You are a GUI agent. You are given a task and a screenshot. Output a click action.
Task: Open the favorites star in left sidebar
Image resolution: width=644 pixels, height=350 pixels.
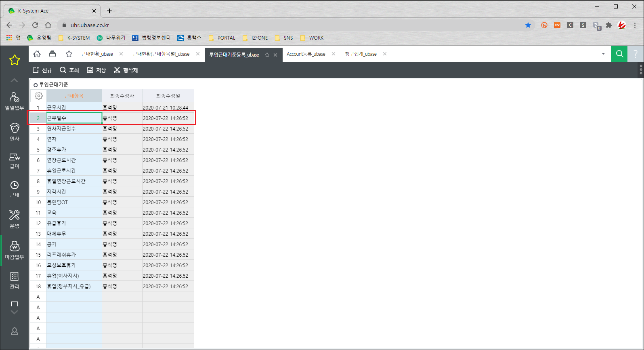[x=15, y=60]
